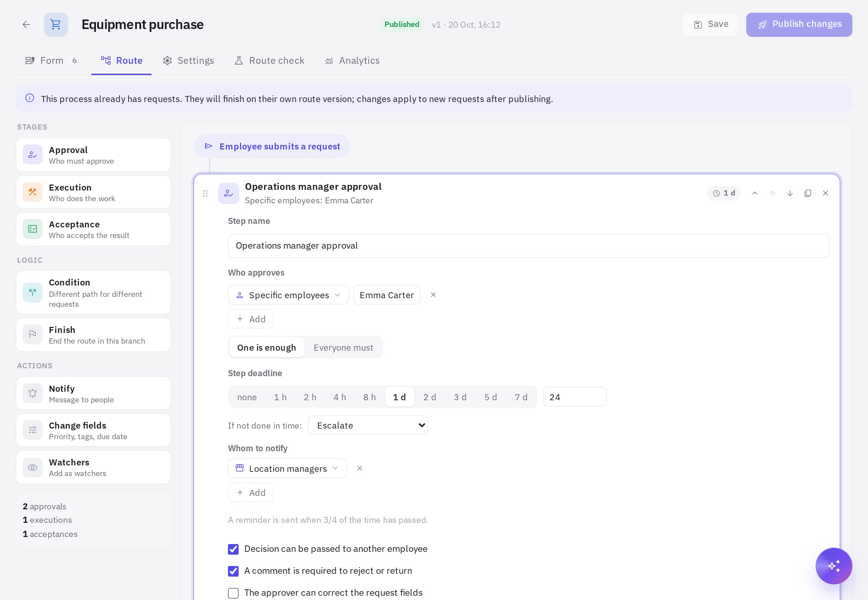This screenshot has height=600, width=868.
Task: Click the custom deadline hours field
Action: pyautogui.click(x=575, y=397)
